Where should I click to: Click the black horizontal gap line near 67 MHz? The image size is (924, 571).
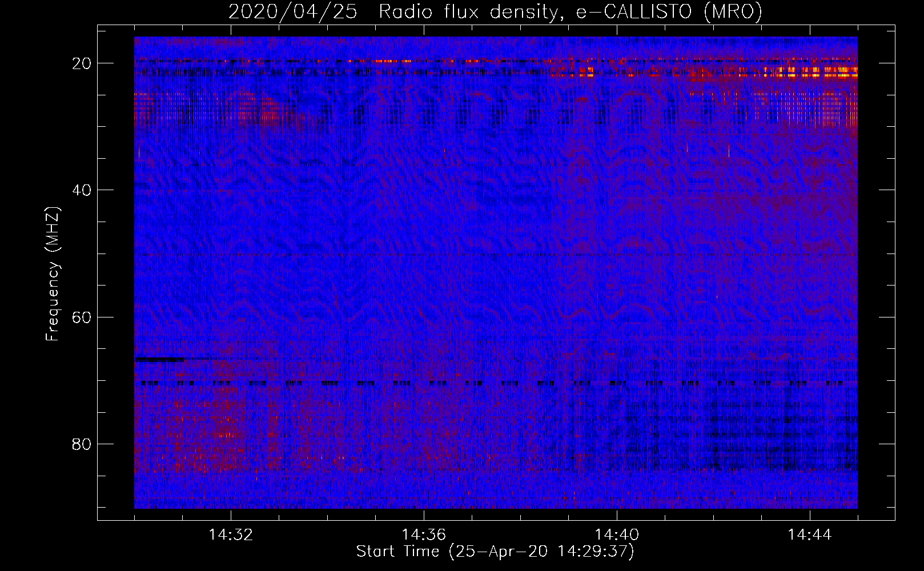(x=160, y=360)
